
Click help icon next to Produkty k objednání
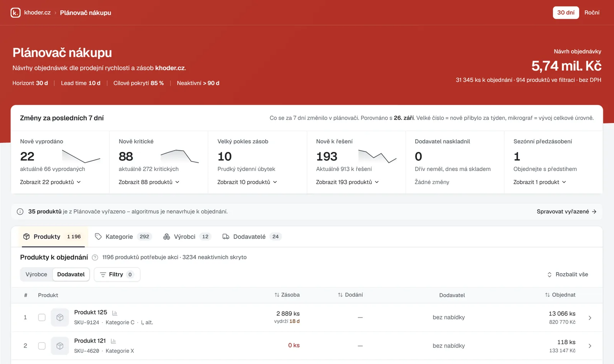tap(95, 257)
